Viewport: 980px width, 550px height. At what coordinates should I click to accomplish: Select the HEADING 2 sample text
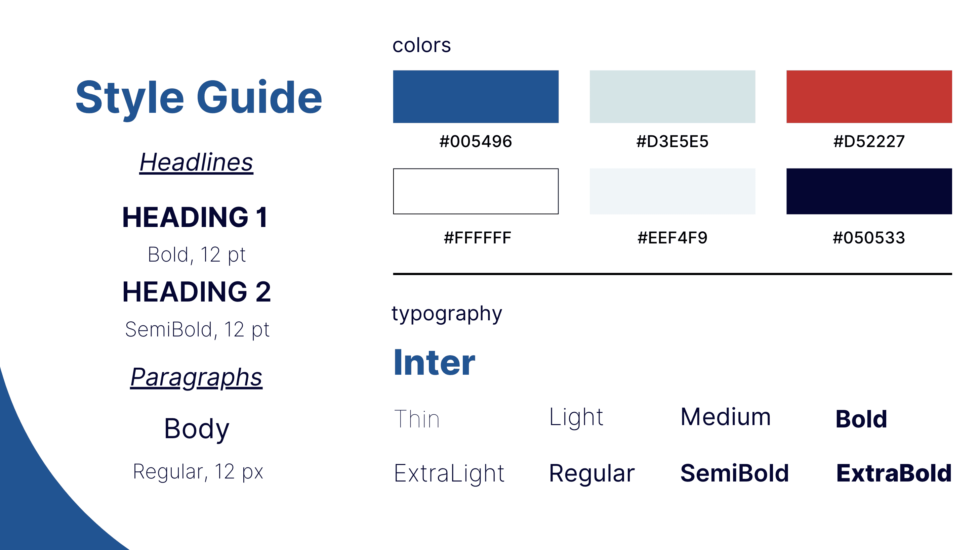(196, 292)
